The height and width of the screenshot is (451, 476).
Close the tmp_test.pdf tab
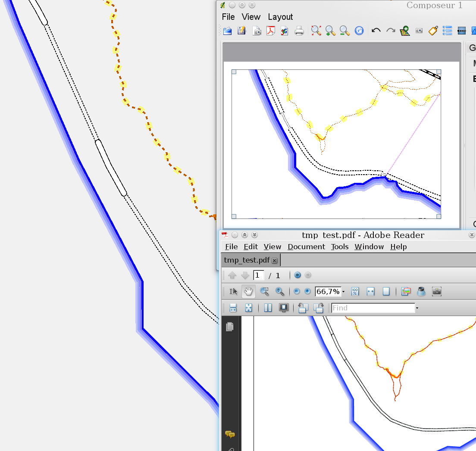274,260
